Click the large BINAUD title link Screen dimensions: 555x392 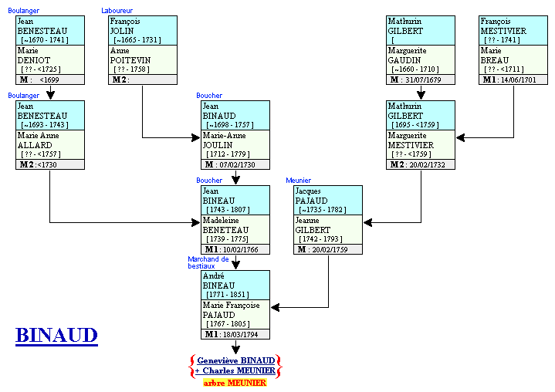click(x=56, y=335)
